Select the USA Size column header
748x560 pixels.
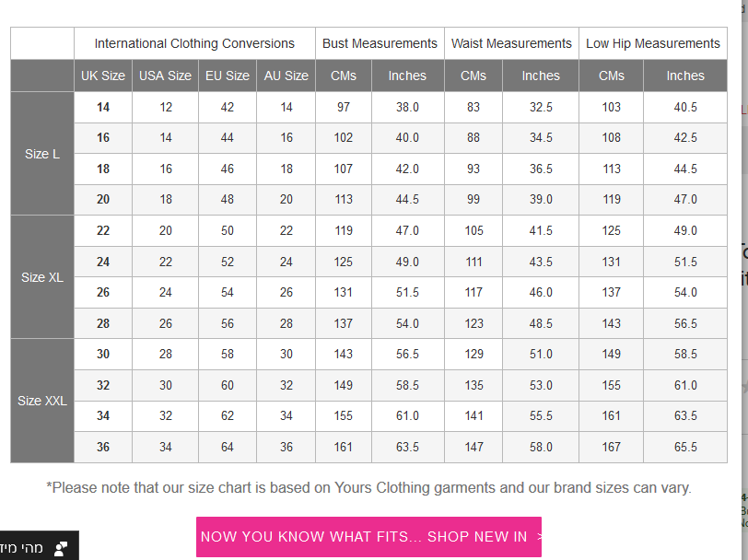(165, 76)
